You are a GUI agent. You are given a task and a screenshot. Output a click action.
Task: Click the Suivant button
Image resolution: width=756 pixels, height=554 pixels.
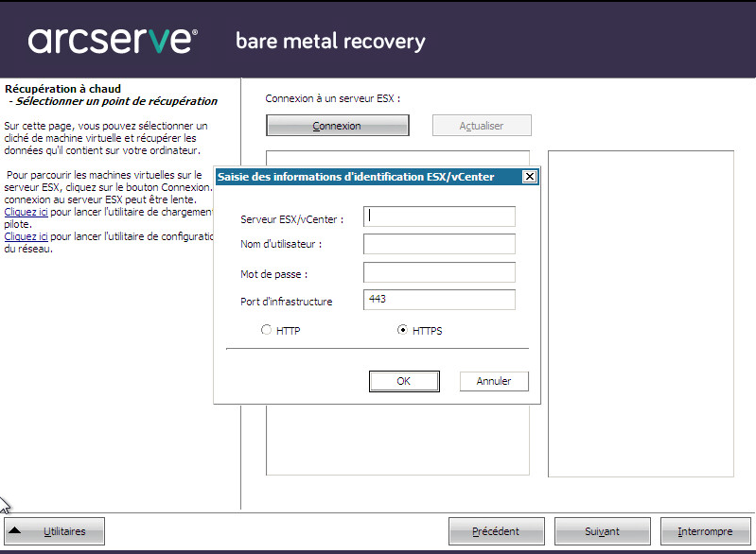coord(603,531)
